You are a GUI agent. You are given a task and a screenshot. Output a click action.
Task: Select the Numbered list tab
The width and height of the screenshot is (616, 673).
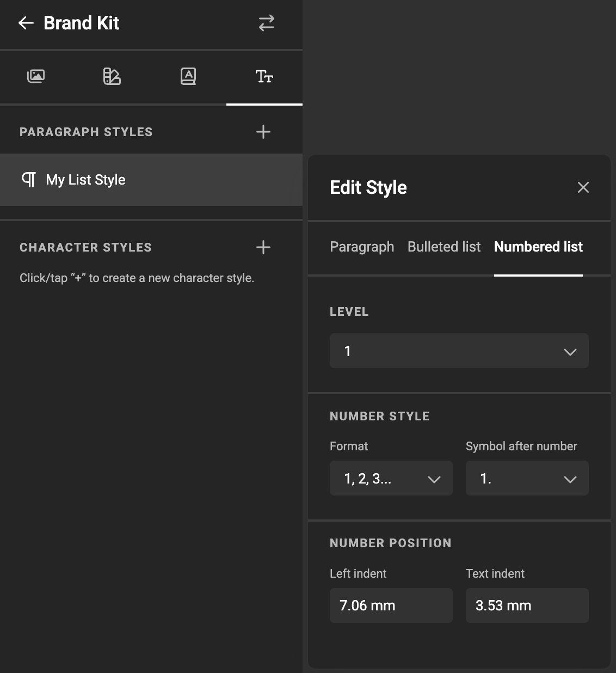[x=538, y=247]
